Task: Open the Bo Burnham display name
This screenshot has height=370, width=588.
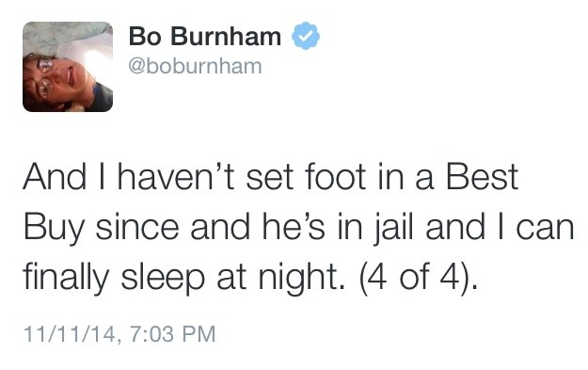Action: pos(205,37)
